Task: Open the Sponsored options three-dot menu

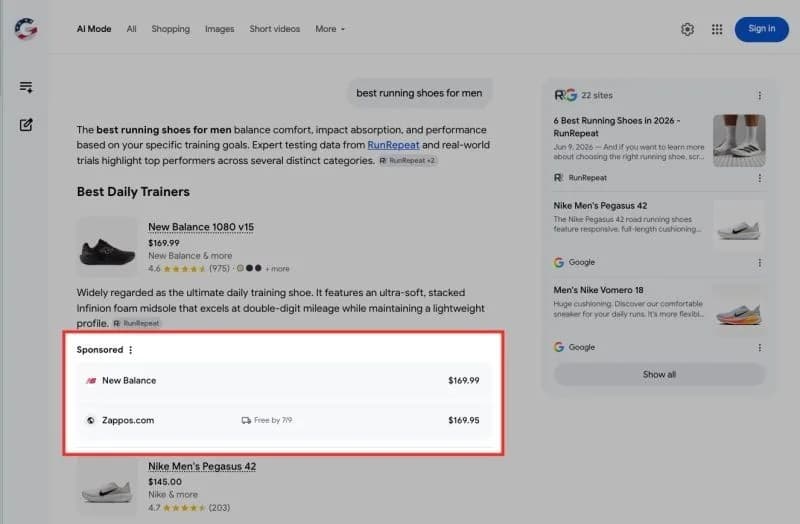Action: tap(131, 350)
